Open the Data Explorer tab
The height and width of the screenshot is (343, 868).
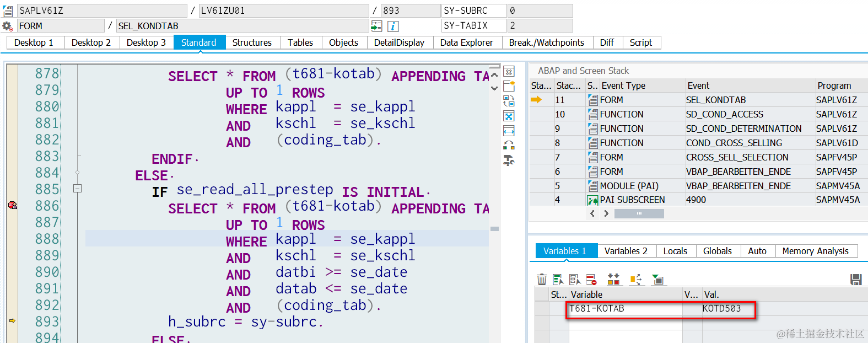pos(467,42)
